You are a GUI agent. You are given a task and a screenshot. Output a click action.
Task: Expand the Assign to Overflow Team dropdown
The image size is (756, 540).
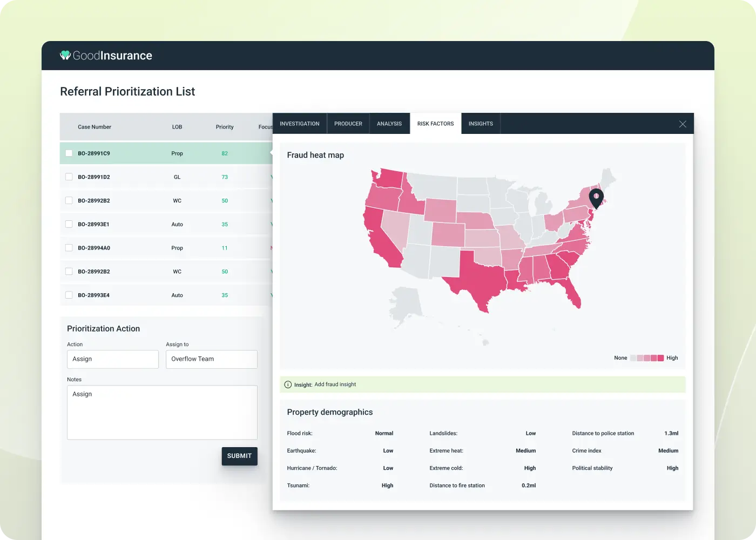pyautogui.click(x=211, y=359)
